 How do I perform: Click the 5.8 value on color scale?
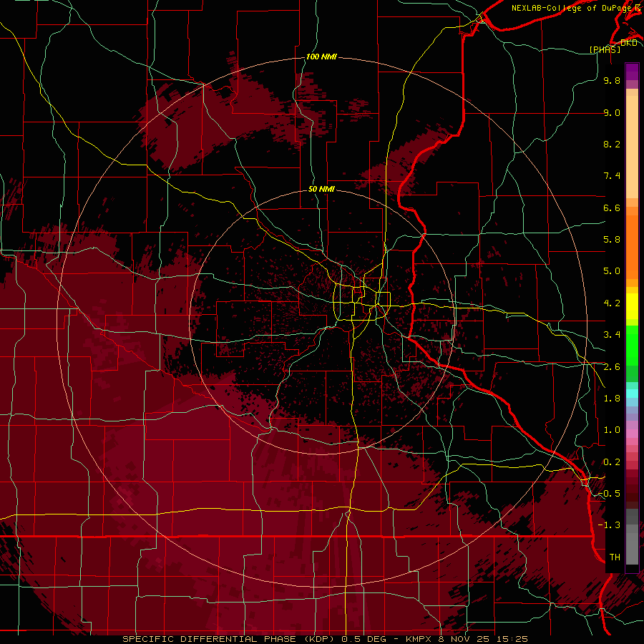(612, 239)
